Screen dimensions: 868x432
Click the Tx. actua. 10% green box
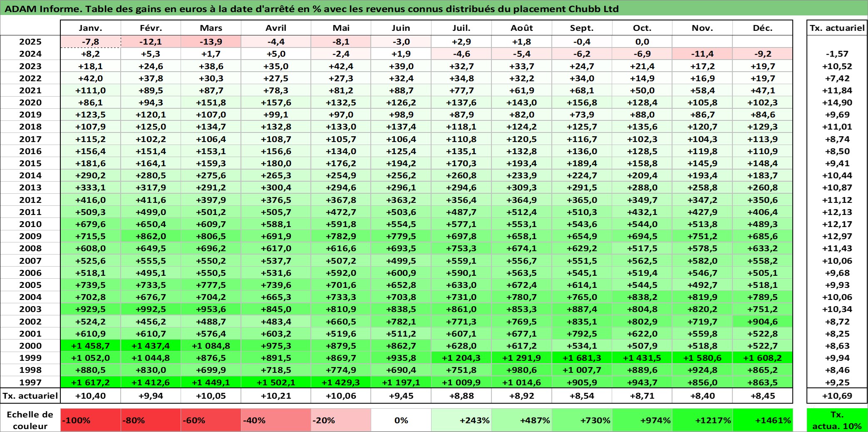pyautogui.click(x=837, y=420)
